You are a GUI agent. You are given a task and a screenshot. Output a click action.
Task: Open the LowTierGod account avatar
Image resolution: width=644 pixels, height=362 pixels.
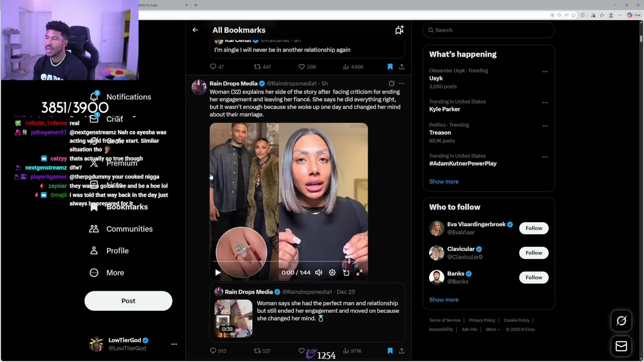coord(96,344)
